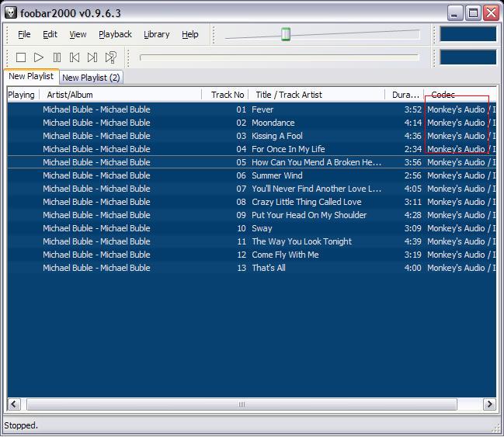Sort by the Artist/Album column header
Viewport: 504px width, 437px height.
pos(120,95)
